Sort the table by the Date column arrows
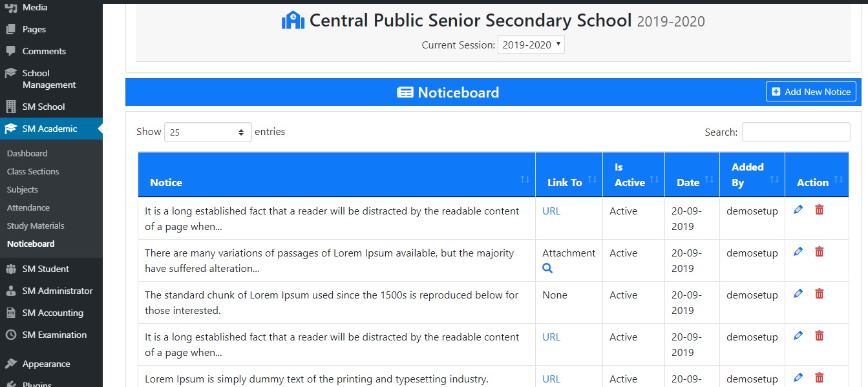The width and height of the screenshot is (868, 387). [708, 178]
